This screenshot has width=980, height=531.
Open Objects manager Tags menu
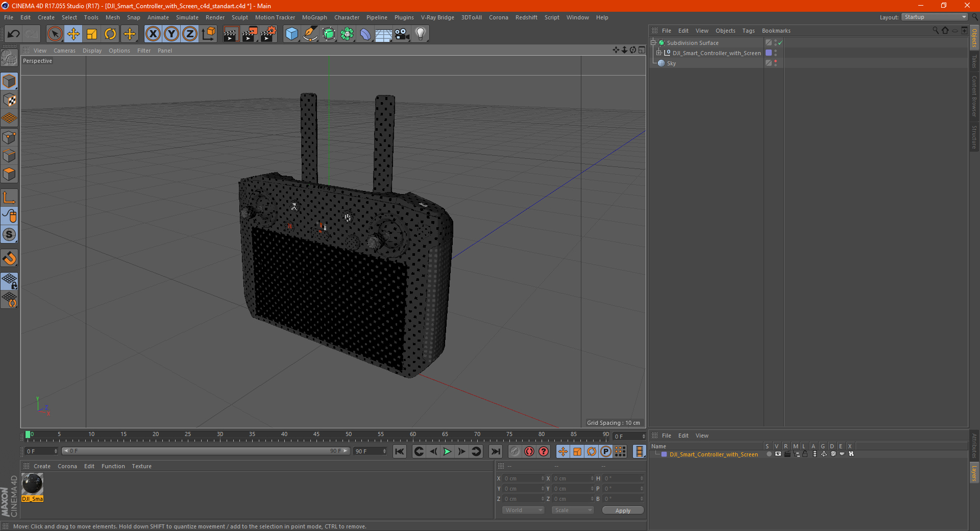pyautogui.click(x=748, y=31)
